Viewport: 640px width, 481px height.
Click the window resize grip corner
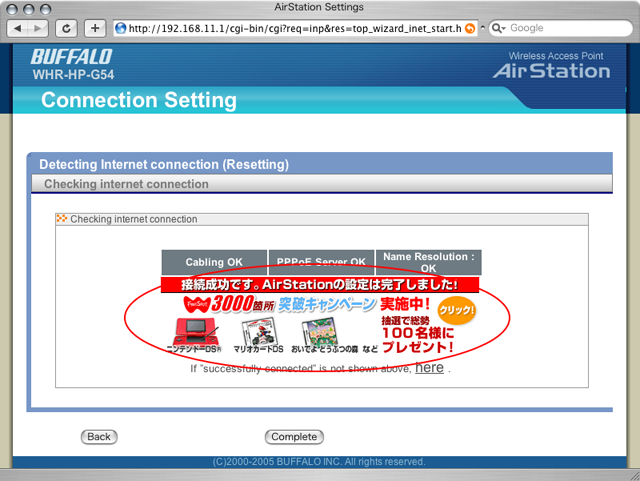click(x=635, y=476)
